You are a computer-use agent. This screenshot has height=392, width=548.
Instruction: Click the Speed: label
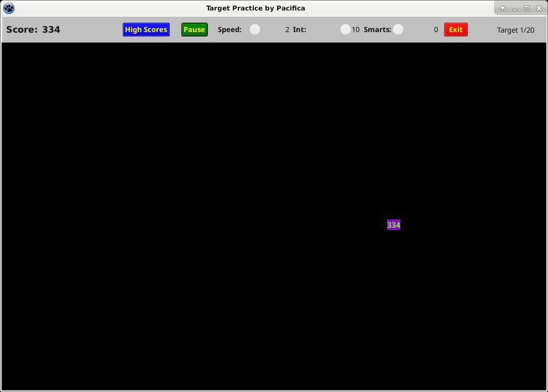pos(229,30)
